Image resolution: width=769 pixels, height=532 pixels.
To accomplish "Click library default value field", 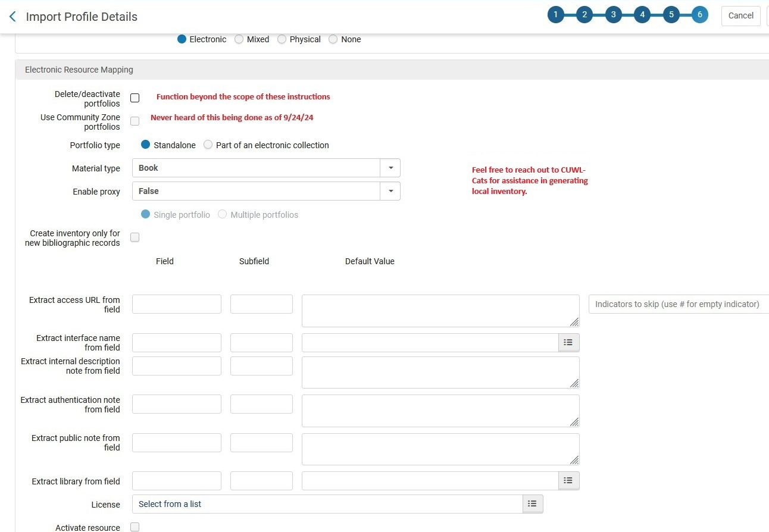I will coord(430,481).
